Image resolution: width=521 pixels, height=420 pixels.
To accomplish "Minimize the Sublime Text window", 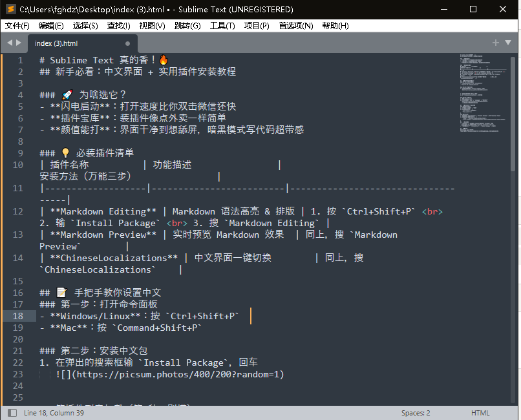I will 444,9.
